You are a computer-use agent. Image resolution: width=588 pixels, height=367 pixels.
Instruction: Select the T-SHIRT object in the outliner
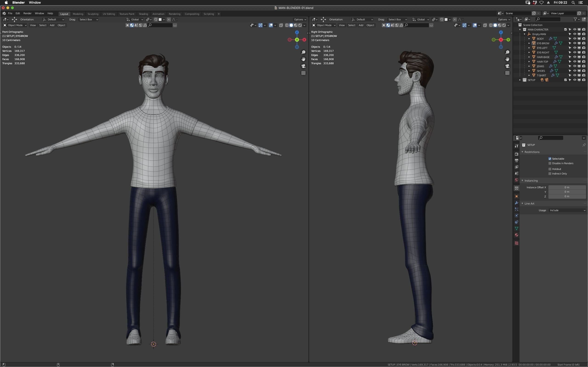coord(541,75)
